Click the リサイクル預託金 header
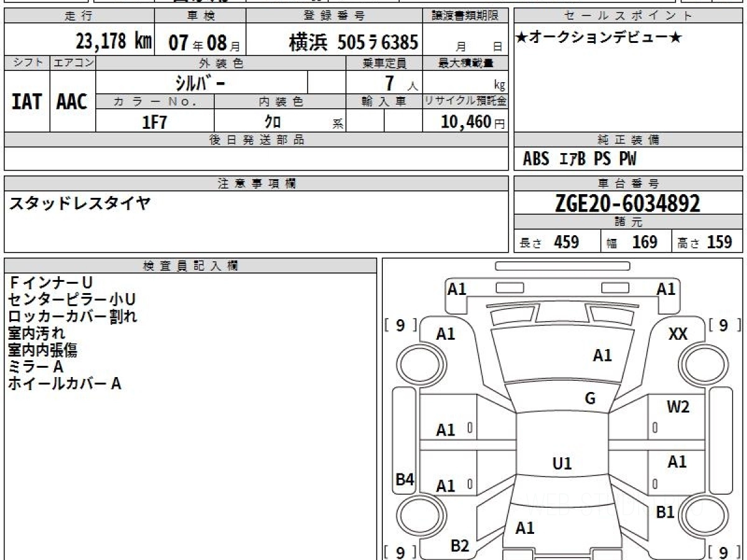This screenshot has width=747, height=560. tap(466, 101)
